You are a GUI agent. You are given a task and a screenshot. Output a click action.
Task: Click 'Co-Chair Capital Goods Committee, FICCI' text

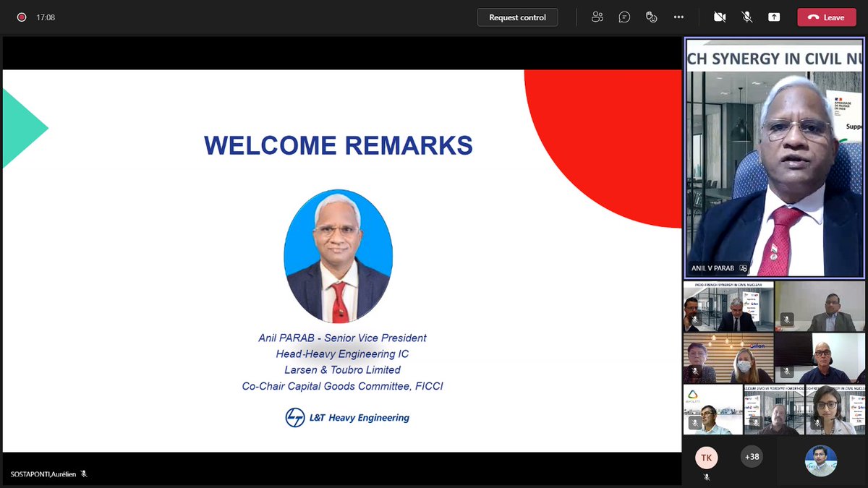342,386
